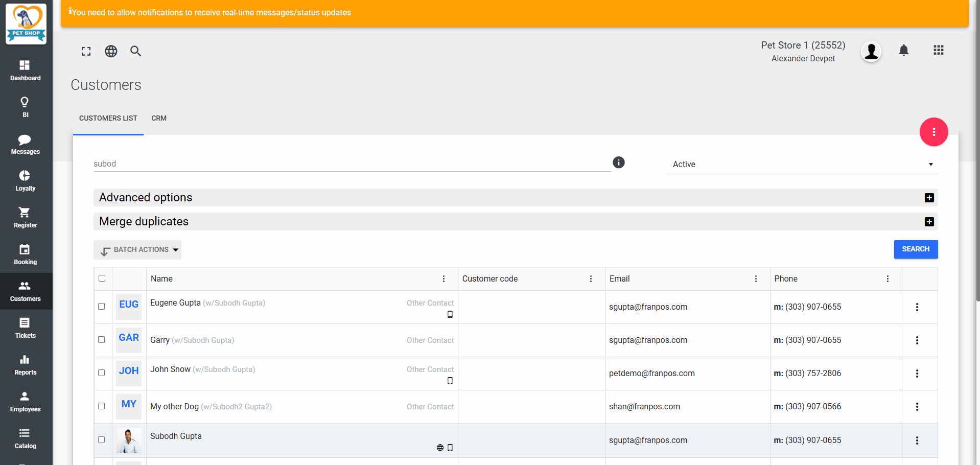980x465 pixels.
Task: Click the JOH initials avatar
Action: pyautogui.click(x=129, y=374)
